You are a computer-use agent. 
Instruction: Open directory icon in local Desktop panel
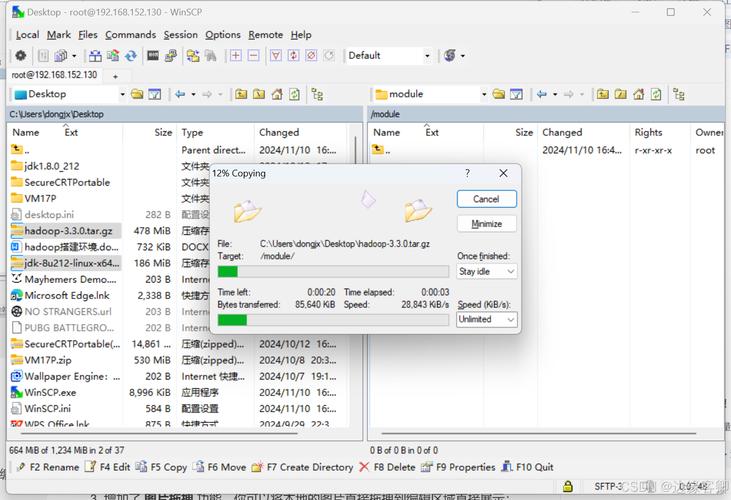[137, 94]
